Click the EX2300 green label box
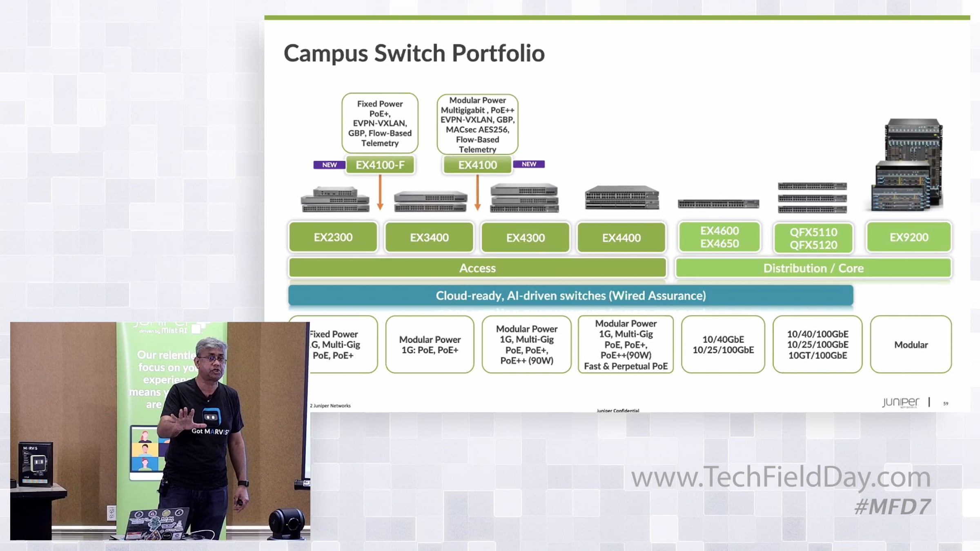 (333, 237)
